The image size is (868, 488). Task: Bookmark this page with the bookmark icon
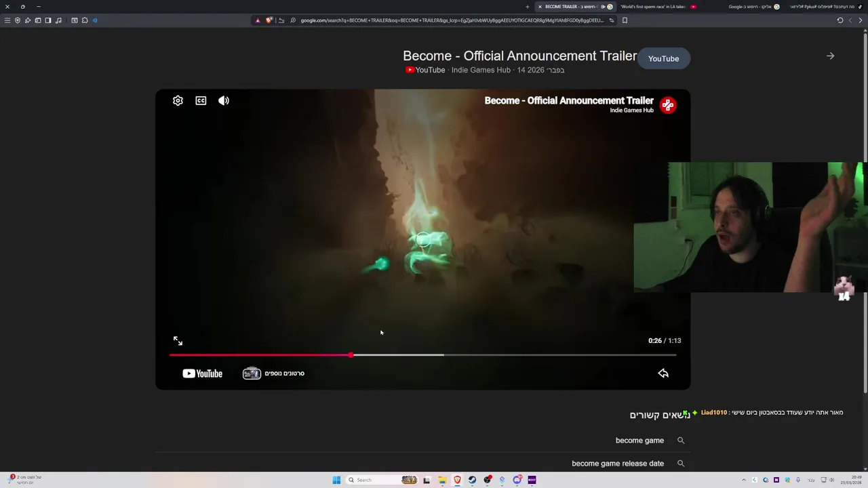(x=625, y=20)
